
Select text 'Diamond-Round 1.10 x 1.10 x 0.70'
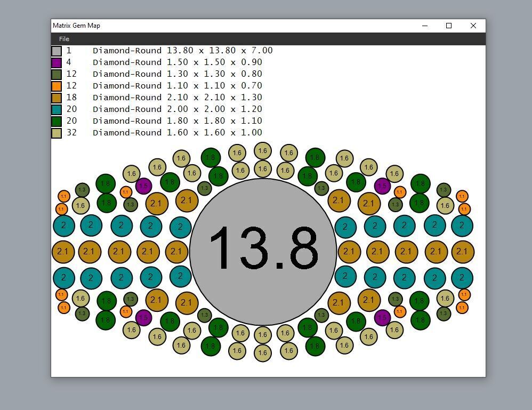(x=178, y=85)
